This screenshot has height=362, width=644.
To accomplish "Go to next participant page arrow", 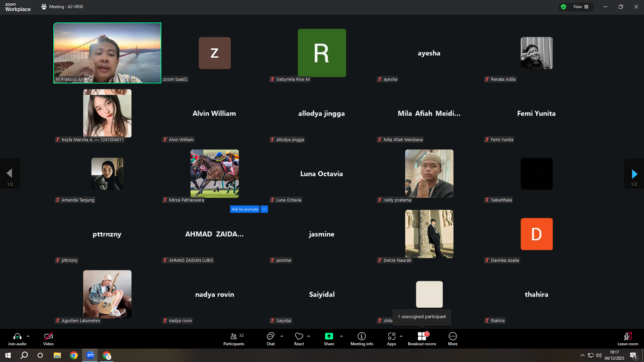I will click(x=634, y=174).
